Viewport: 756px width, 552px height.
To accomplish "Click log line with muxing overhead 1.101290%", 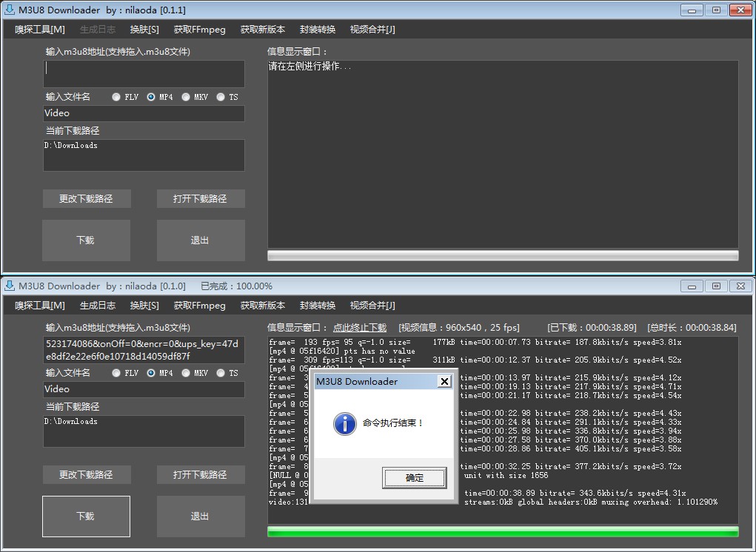I will [x=591, y=502].
